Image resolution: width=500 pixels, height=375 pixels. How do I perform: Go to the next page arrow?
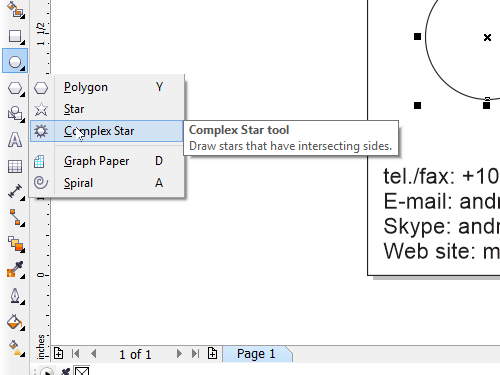(x=179, y=354)
